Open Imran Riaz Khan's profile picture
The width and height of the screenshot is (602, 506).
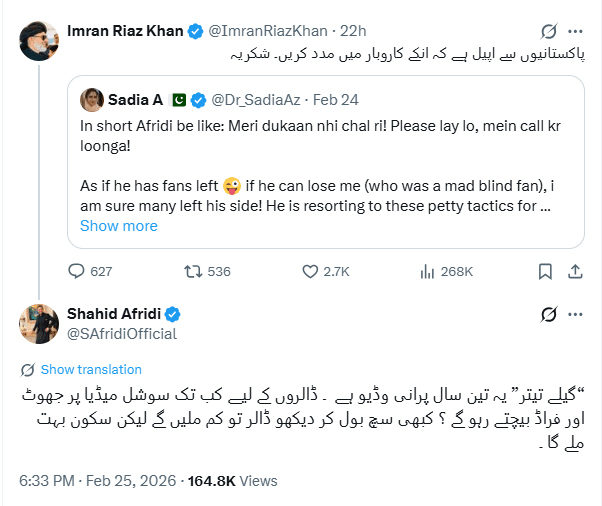tap(36, 38)
